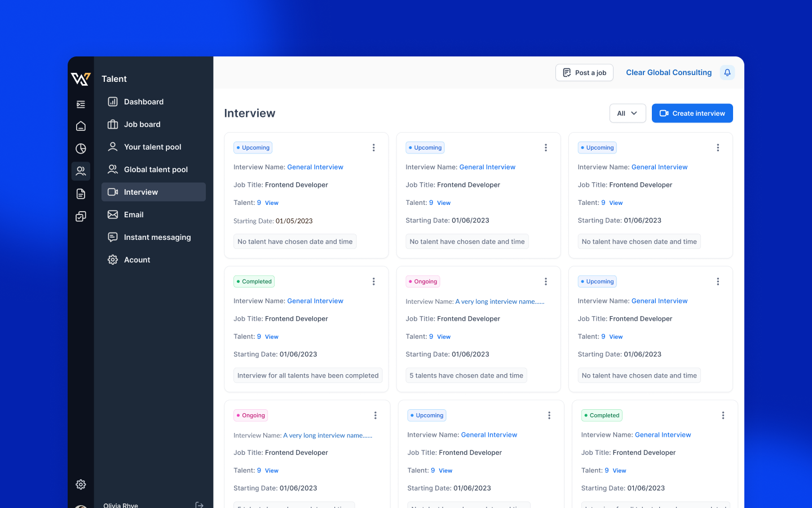The width and height of the screenshot is (812, 508).
Task: Click the logout icon beside Olivia Rhye
Action: (199, 505)
